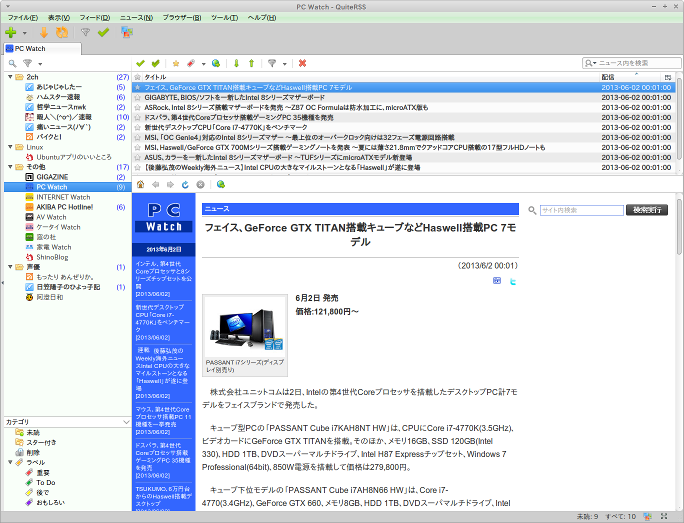Image resolution: width=684 pixels, height=523 pixels.
Task: Open the label dropdown arrow in news toolbar
Action: tap(203, 64)
